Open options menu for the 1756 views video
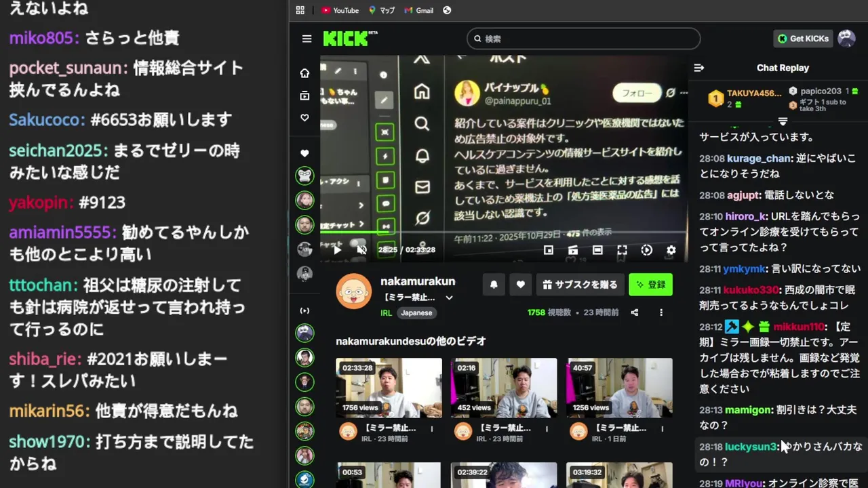868x488 pixels. click(x=432, y=428)
